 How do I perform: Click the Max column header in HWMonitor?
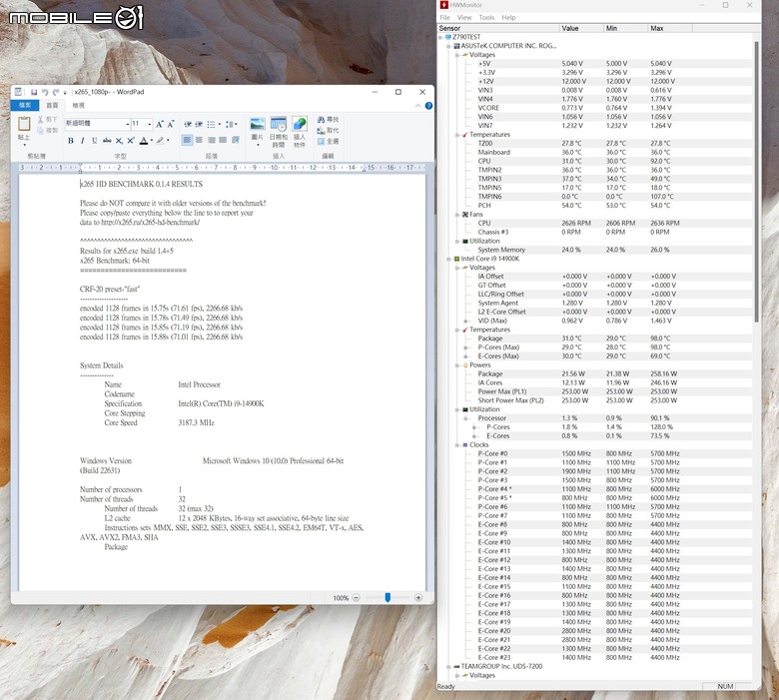pos(670,28)
